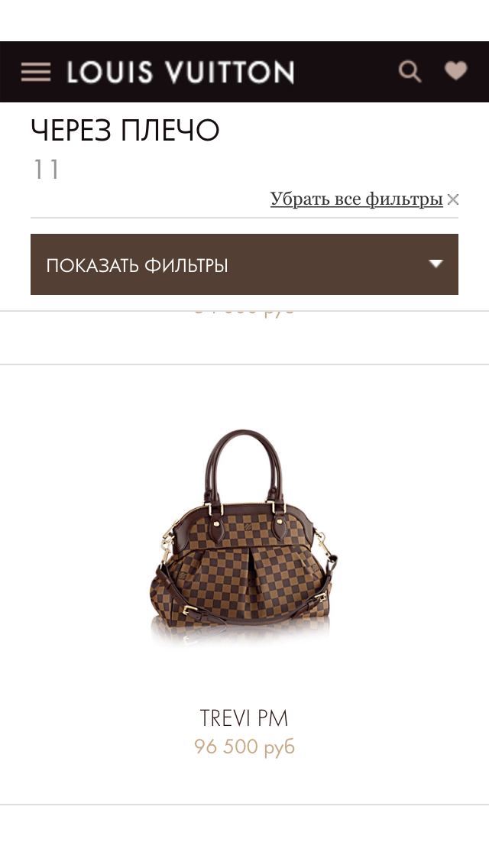Click the bag's top leather handles in photo
This screenshot has height=868, width=489.
coord(244,462)
